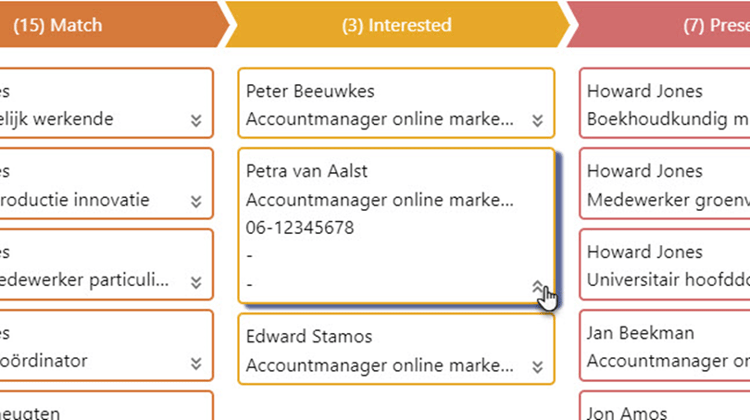The image size is (750, 420).
Task: Open Peter Beeuwkes candidate name
Action: click(310, 91)
